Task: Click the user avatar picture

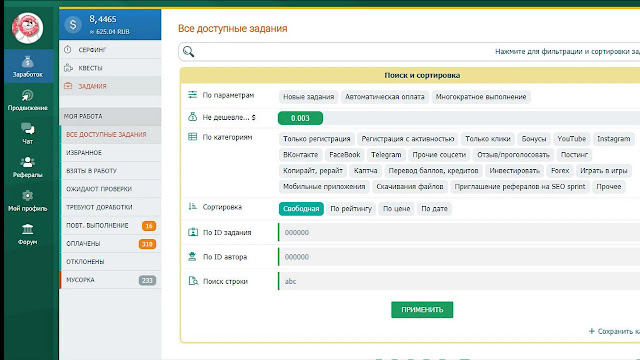Action: tap(28, 28)
